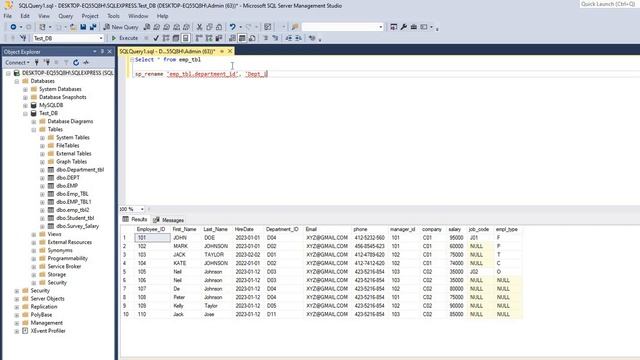Select the Programmability folder

[67, 258]
